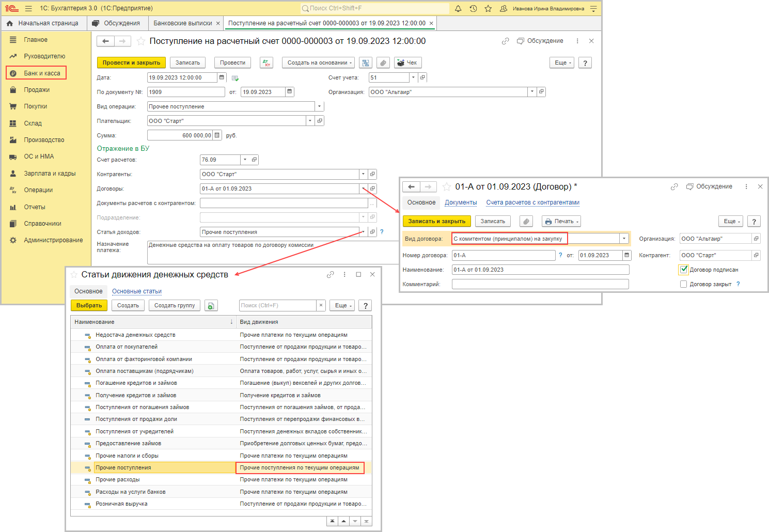Select row Расходы на услуги банков
Viewport: 769px width, 532px height.
[x=221, y=492]
